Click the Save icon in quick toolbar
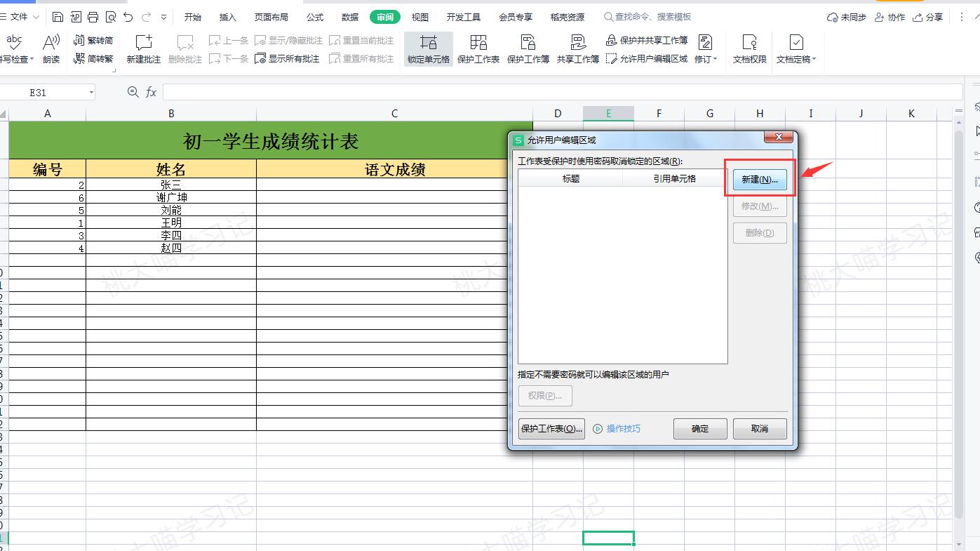Screen dimensions: 980x551 58,17
